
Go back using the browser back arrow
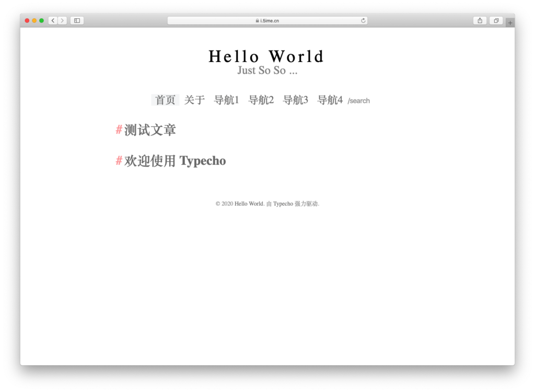point(53,20)
